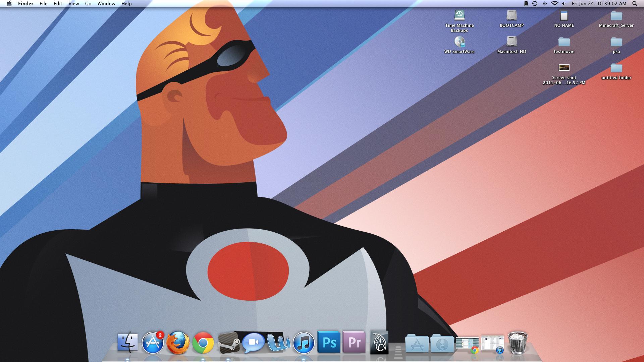Open the Go menu
This screenshot has width=644, height=362.
coord(88,4)
